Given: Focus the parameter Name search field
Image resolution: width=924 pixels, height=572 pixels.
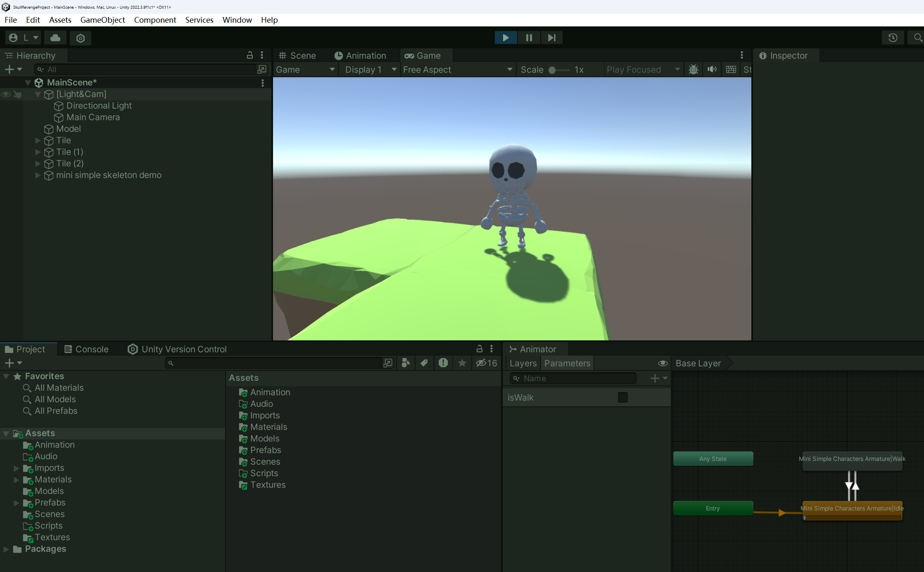Looking at the screenshot, I should 573,378.
